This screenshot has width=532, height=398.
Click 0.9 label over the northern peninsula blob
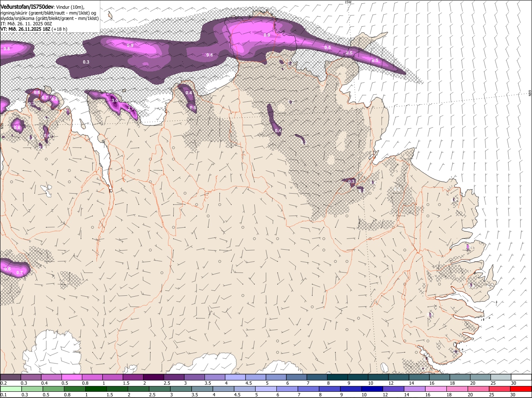click(267, 35)
